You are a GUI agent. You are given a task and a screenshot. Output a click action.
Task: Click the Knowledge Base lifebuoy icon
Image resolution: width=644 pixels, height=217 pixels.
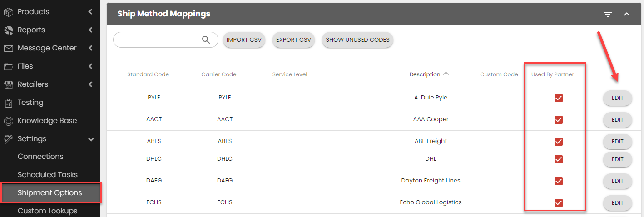tap(8, 121)
